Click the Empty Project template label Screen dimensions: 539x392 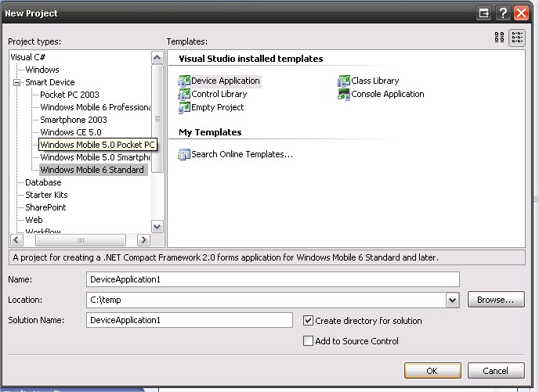tap(217, 108)
